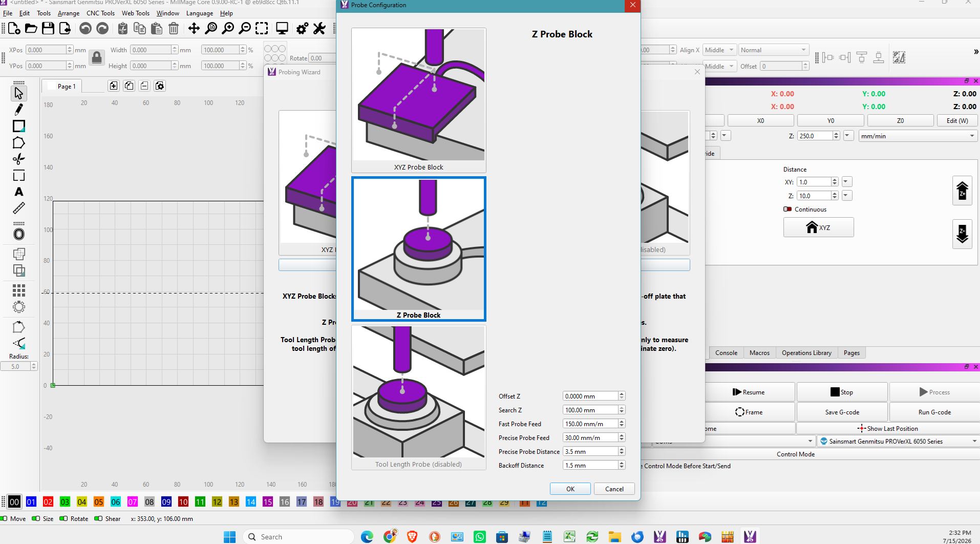Image resolution: width=980 pixels, height=544 pixels.
Task: Select palette color 02 red
Action: point(48,502)
